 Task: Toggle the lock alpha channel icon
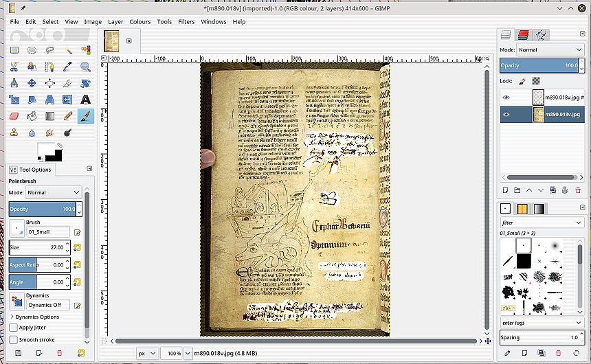click(536, 80)
